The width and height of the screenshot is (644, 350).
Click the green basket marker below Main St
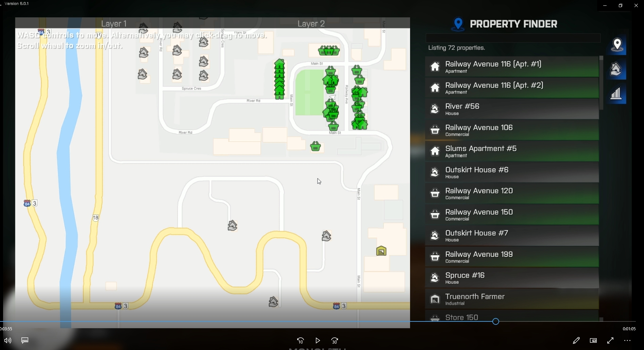tap(316, 146)
